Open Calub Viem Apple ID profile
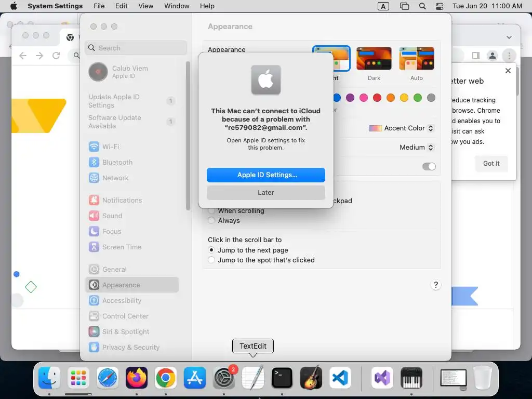 tap(132, 72)
